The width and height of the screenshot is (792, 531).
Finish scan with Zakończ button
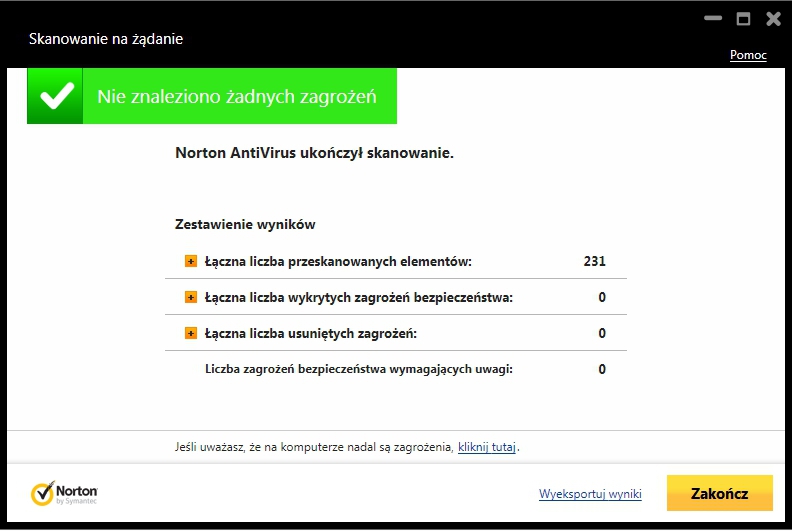pyautogui.click(x=719, y=493)
